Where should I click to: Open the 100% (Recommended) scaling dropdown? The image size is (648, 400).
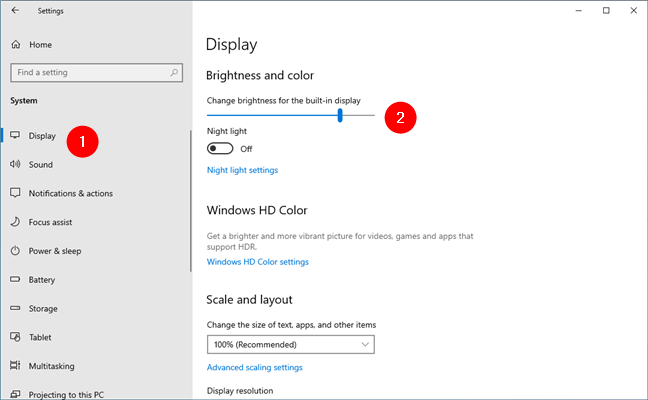tap(290, 345)
